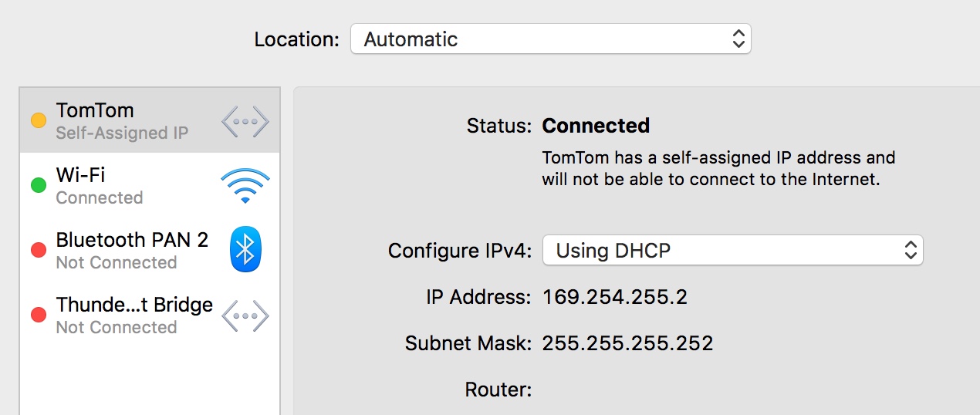Click the IP address 169.254.255.2 value

point(614,297)
